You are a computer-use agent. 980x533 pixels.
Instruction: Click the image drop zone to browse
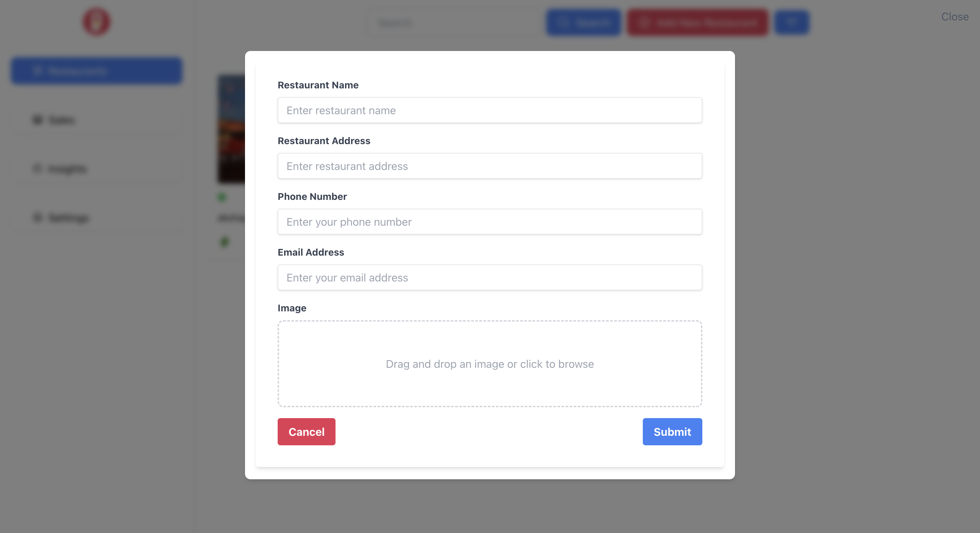490,364
